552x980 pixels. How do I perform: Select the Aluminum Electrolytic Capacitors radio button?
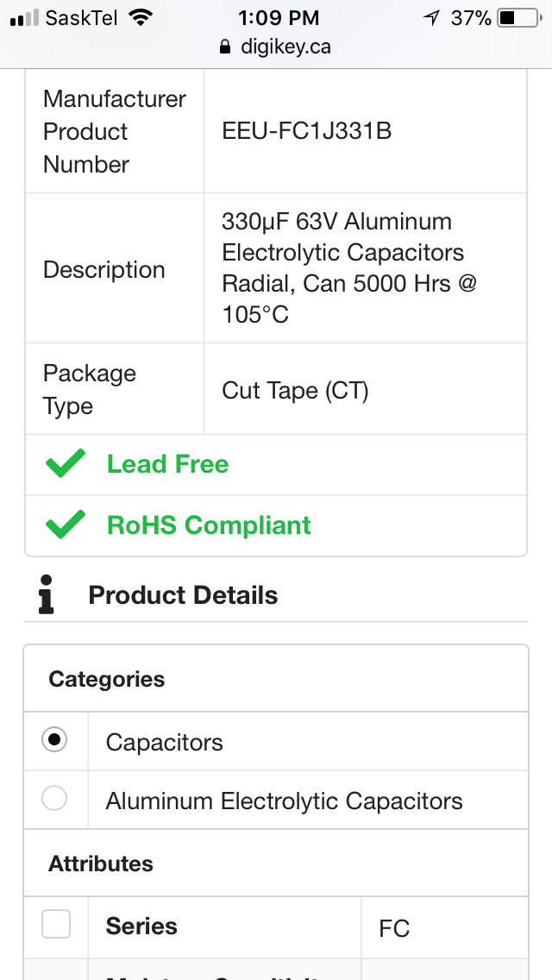[54, 799]
